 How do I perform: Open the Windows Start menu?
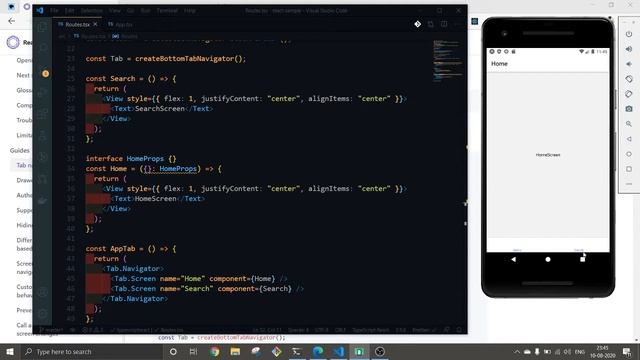[10, 351]
